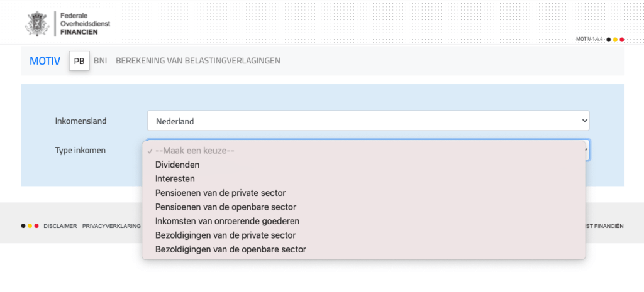Switch to the PB tab
Viewport: 644px width, 292px height.
[79, 61]
